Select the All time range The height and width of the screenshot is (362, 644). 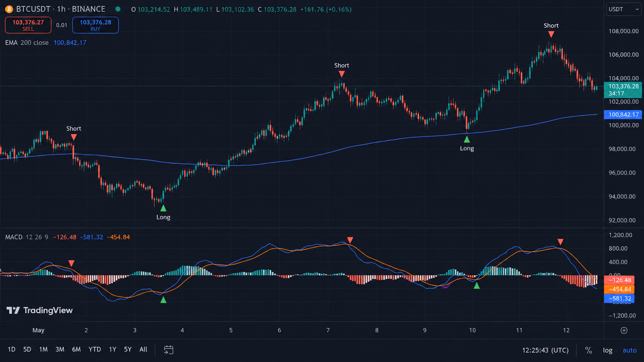pyautogui.click(x=143, y=349)
